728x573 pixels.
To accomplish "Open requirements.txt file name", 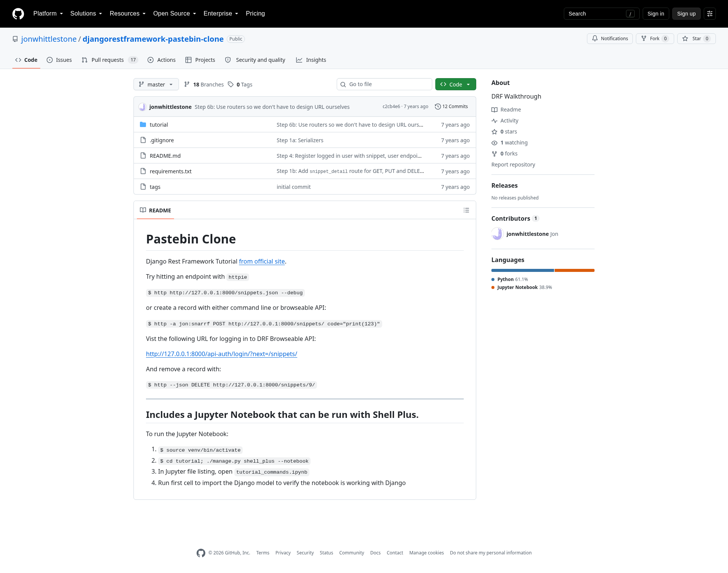I will tap(171, 171).
